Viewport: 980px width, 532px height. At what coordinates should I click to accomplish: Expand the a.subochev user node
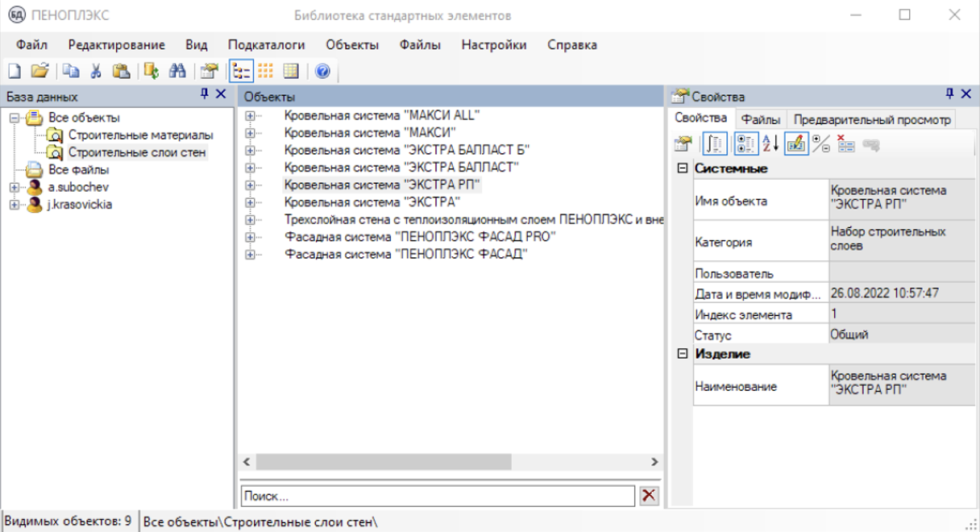point(15,187)
